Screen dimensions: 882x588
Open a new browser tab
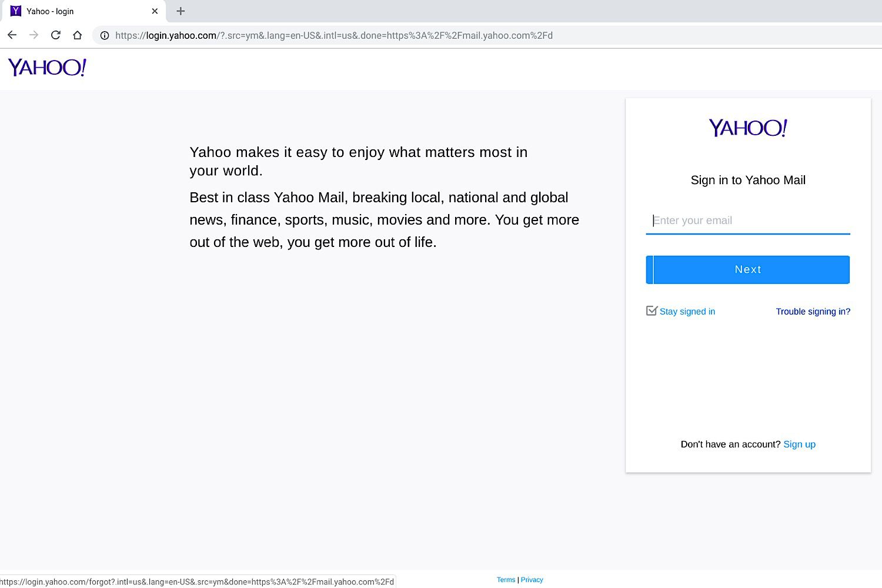click(x=181, y=11)
